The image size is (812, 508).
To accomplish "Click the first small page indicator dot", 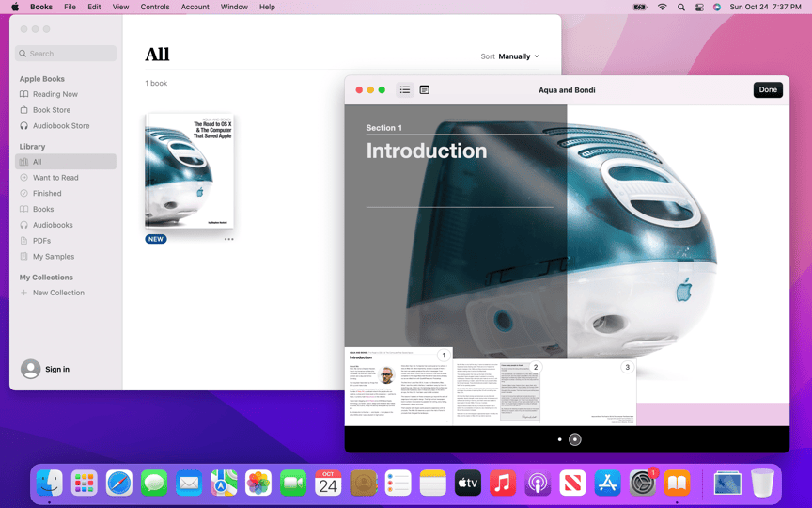I will coord(559,439).
